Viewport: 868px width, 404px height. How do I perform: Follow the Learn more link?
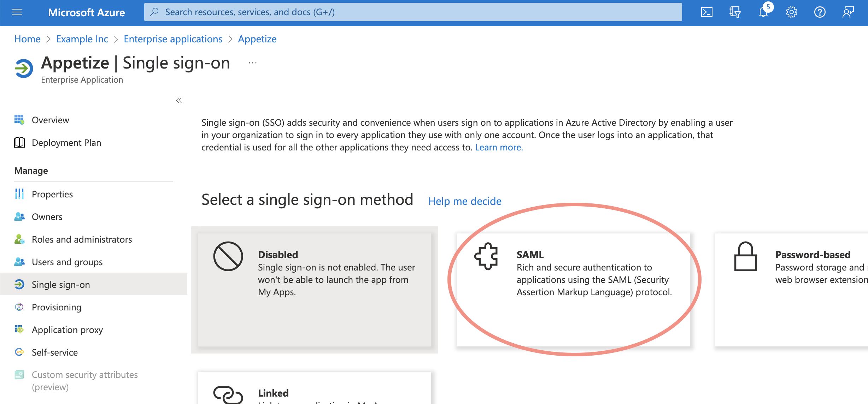coord(499,147)
